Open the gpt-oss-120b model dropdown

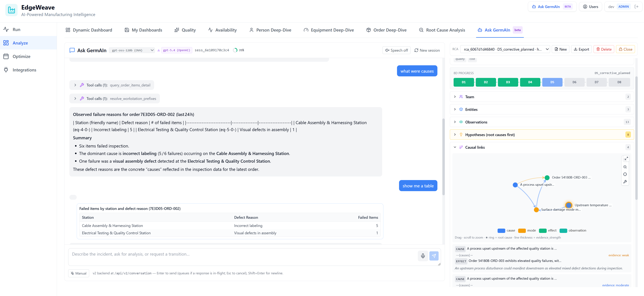(132, 50)
